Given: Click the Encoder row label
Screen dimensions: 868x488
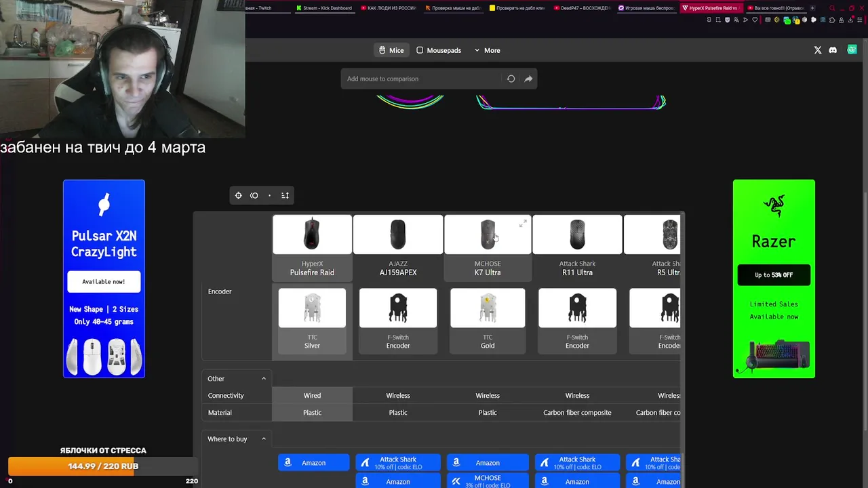Looking at the screenshot, I should coord(220,291).
